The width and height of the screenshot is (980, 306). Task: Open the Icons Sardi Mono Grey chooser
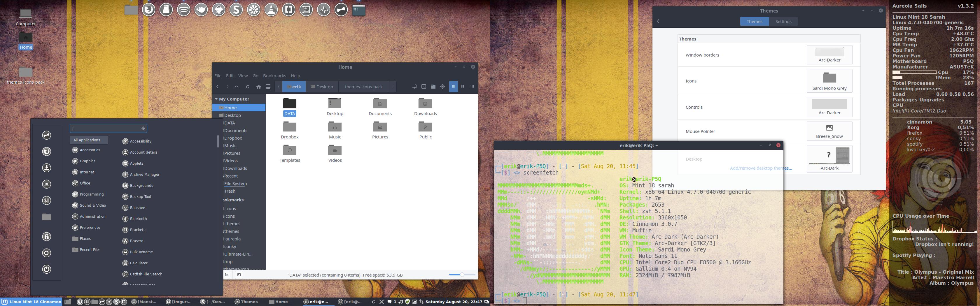[x=829, y=81]
